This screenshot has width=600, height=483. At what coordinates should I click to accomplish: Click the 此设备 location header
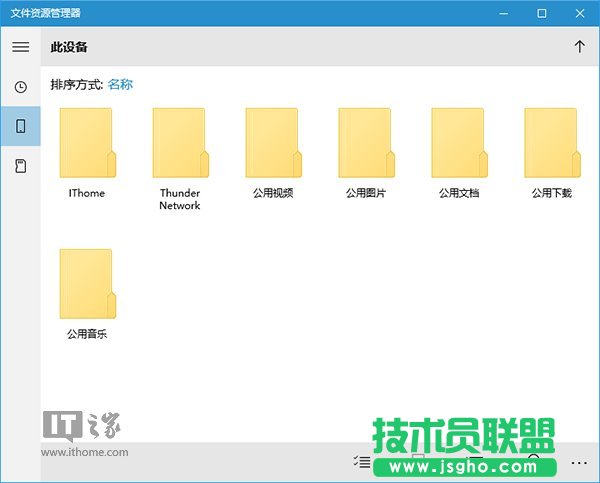pos(71,47)
